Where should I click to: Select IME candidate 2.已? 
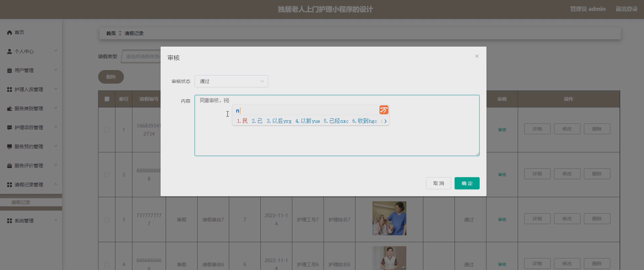(257, 121)
